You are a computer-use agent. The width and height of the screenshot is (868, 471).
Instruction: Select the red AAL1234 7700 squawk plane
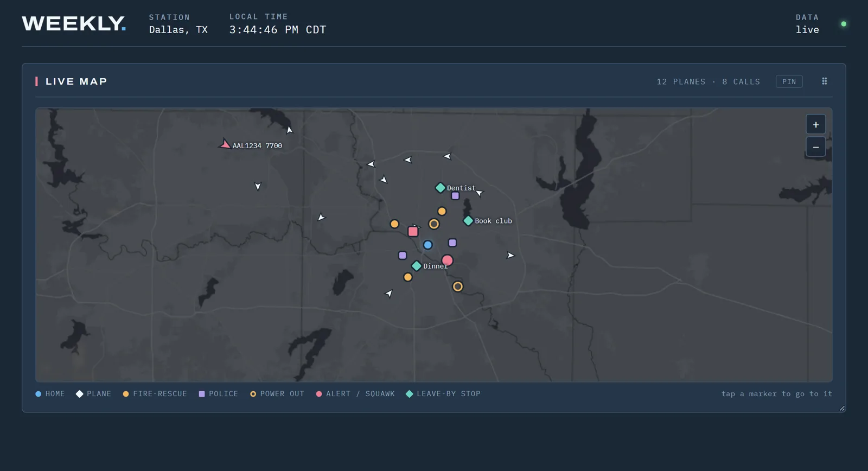click(225, 144)
